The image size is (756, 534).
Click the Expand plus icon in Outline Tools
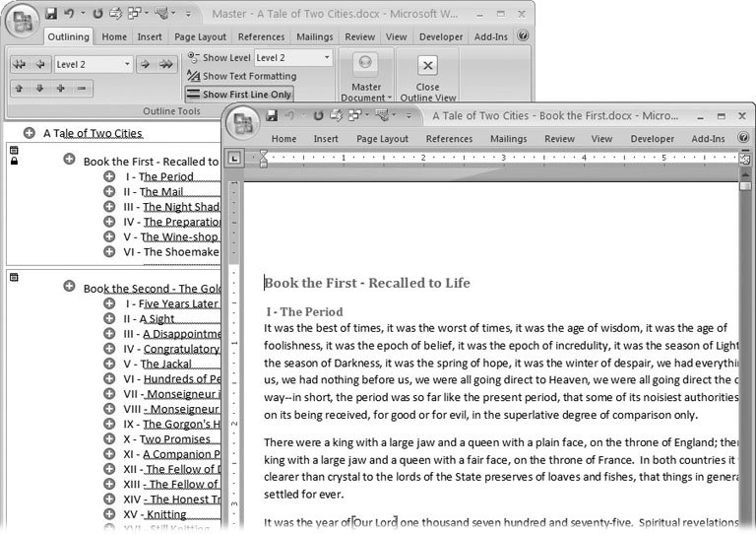[61, 89]
